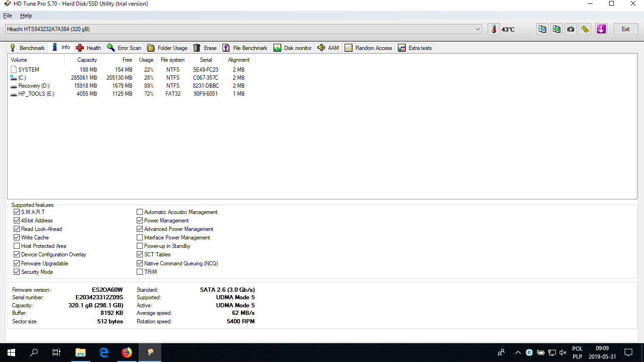Check the TRIM checkbox
Image resolution: width=644 pixels, height=362 pixels.
tap(140, 272)
